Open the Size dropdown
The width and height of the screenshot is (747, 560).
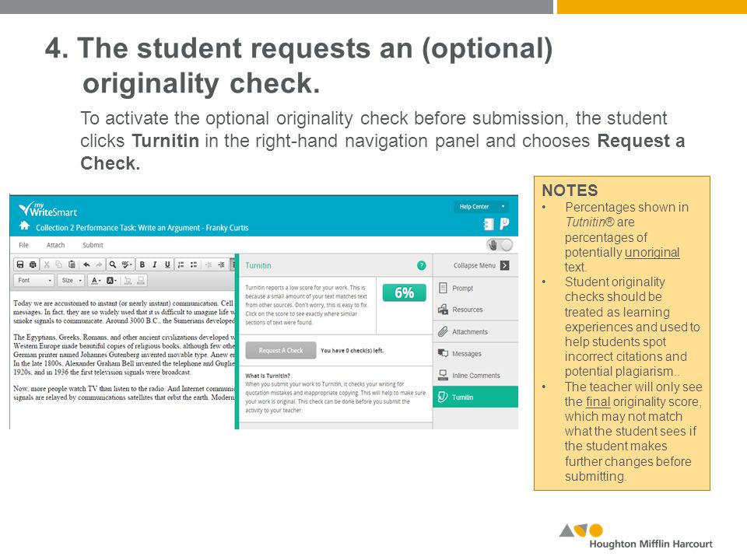point(72,281)
